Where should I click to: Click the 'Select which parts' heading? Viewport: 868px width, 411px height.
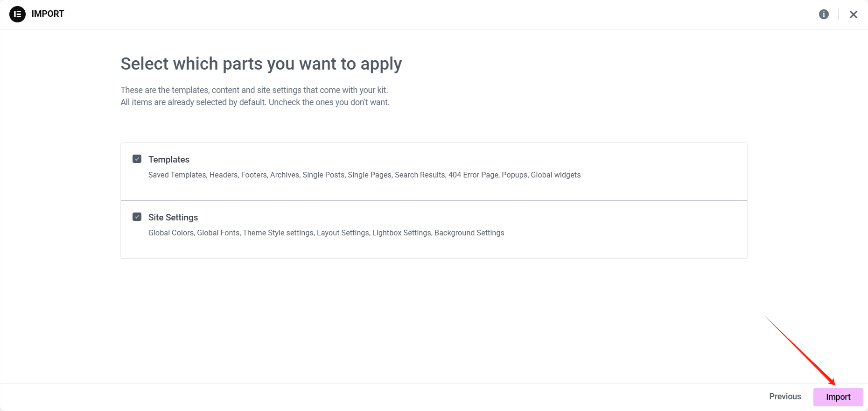(261, 64)
